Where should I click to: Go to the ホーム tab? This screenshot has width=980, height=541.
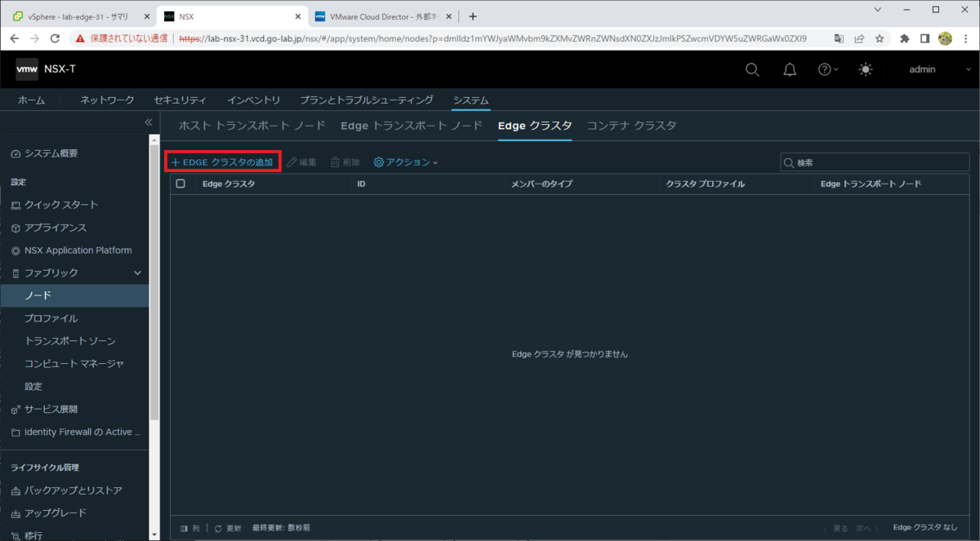click(x=31, y=100)
